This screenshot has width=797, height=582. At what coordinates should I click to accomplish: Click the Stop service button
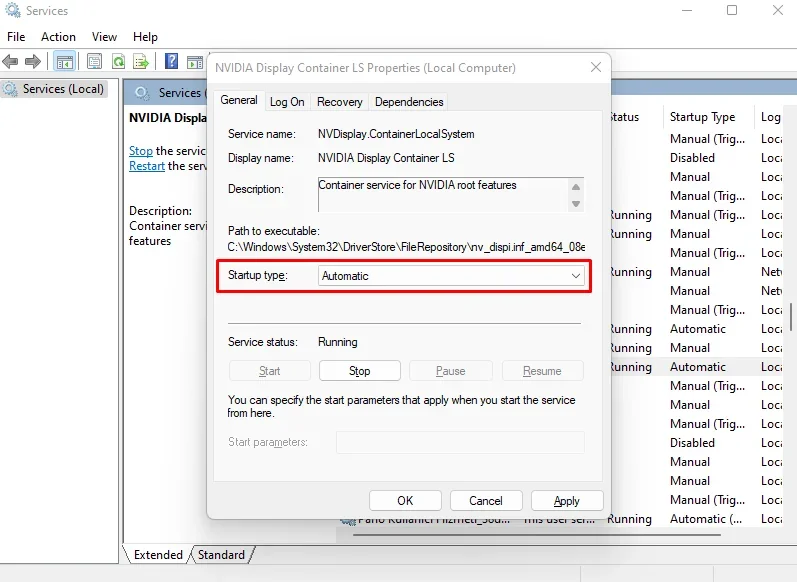[x=359, y=371]
